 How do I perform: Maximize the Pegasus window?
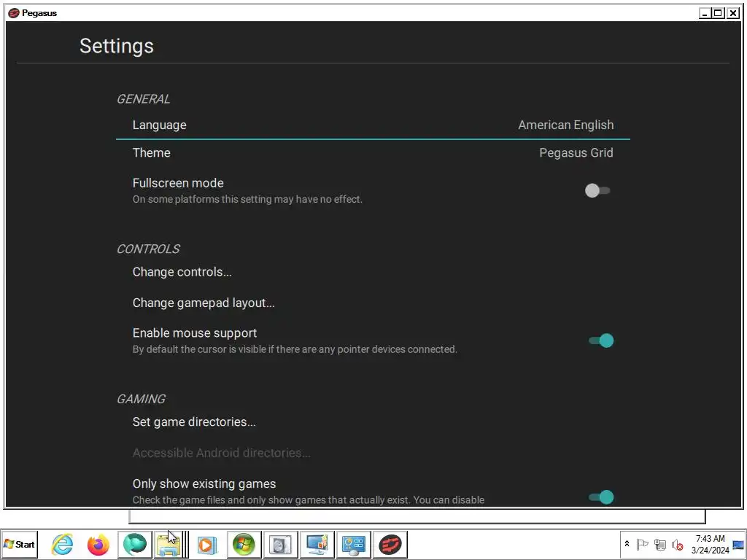(x=719, y=13)
